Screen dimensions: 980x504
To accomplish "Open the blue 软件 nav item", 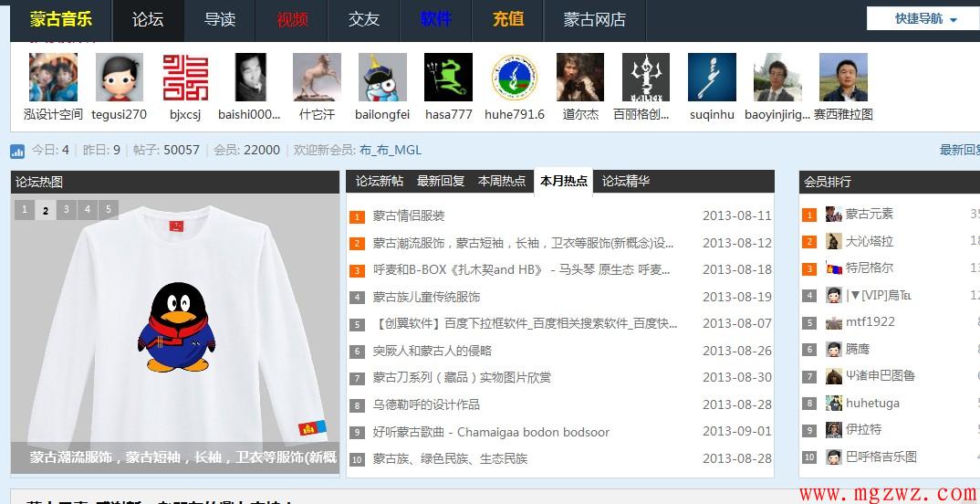I will point(435,19).
